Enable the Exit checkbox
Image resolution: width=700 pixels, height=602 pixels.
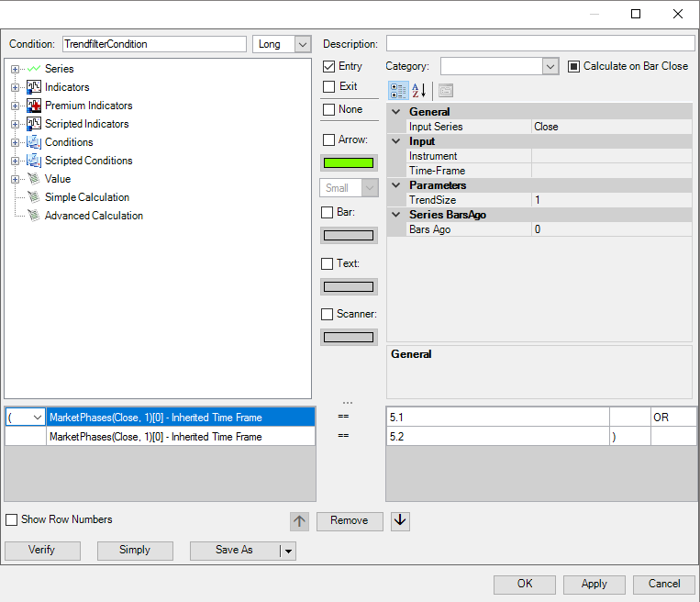pos(329,86)
